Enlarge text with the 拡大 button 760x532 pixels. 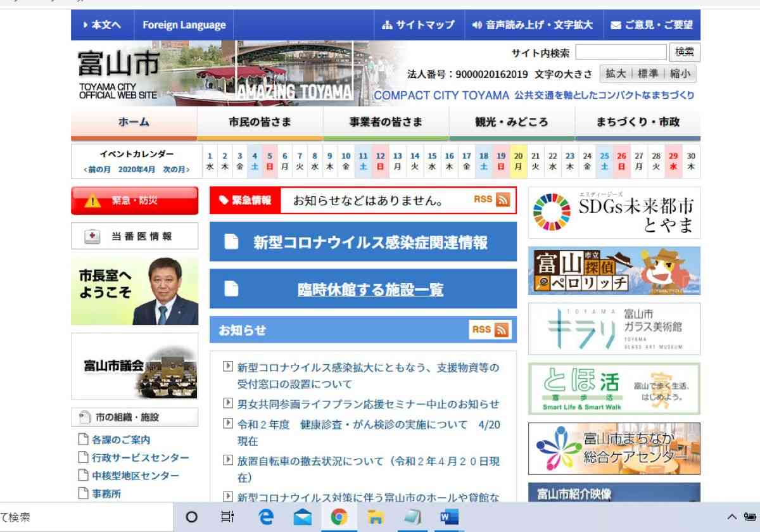(x=615, y=73)
